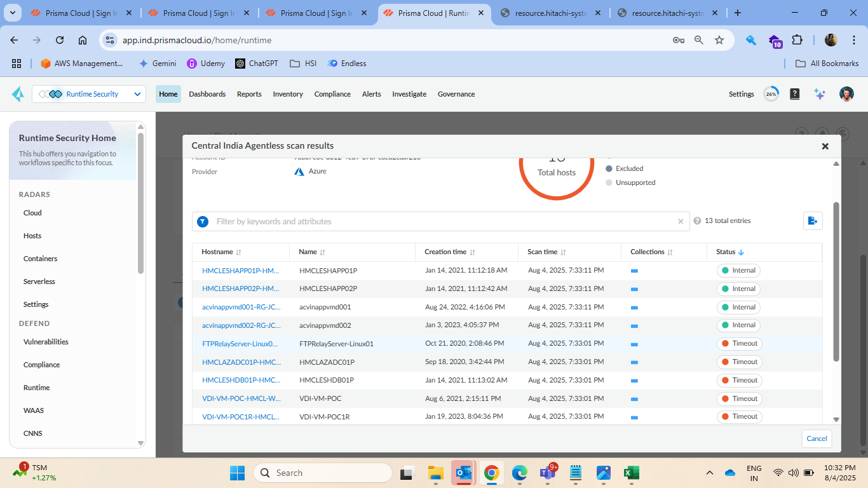Click the 26% progress circle indicator

771,94
